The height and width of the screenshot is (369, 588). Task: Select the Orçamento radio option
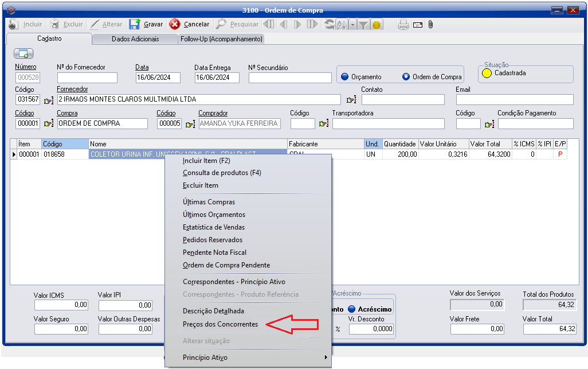345,77
